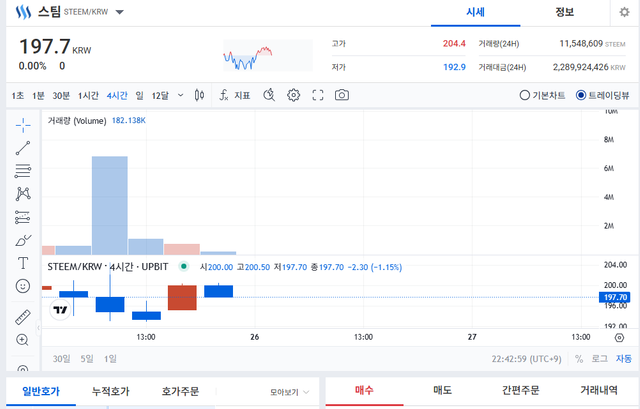Image resolution: width=640 pixels, height=409 pixels.
Task: Click the TradingView logo on chart
Action: tap(60, 310)
